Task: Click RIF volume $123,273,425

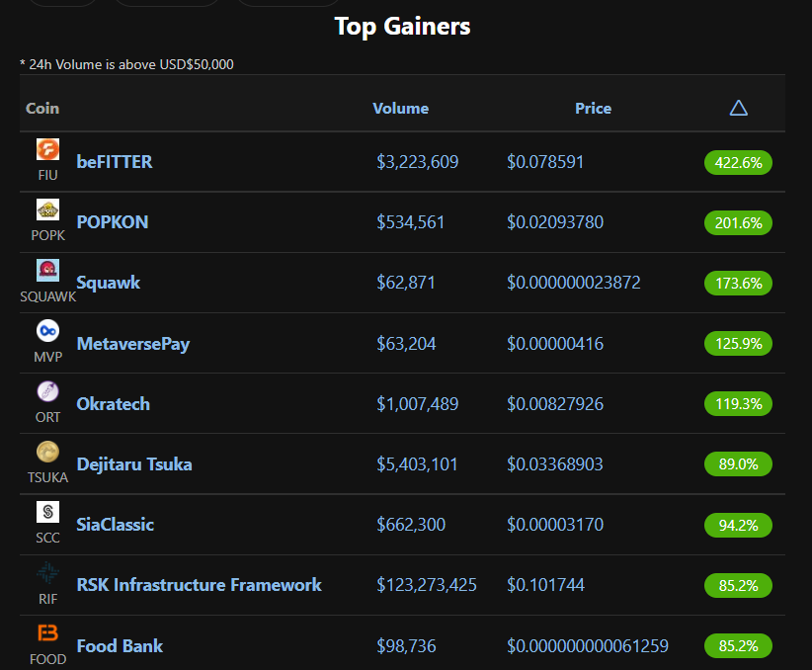Action: (x=427, y=585)
